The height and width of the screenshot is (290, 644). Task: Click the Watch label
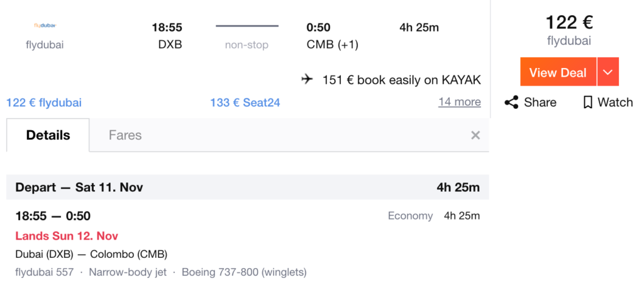pos(615,103)
